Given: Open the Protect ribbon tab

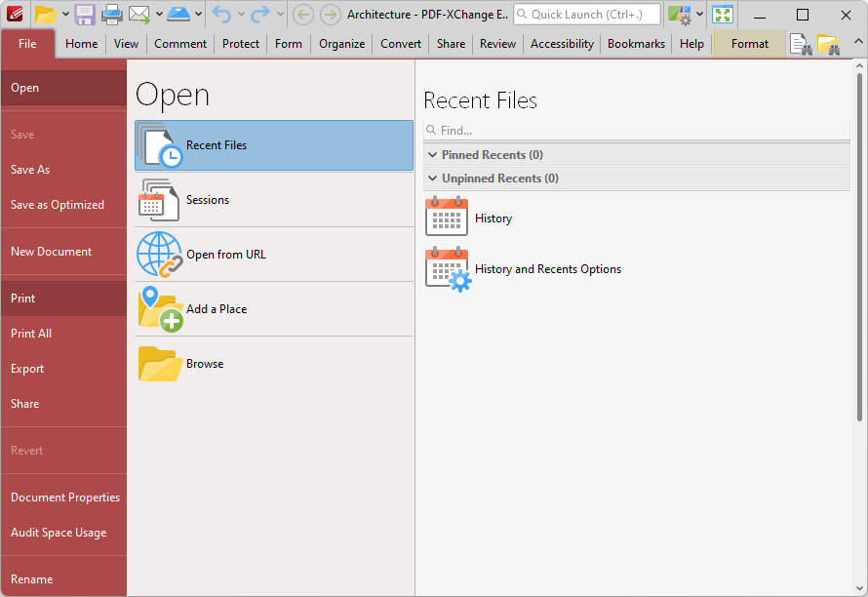Looking at the screenshot, I should (241, 44).
